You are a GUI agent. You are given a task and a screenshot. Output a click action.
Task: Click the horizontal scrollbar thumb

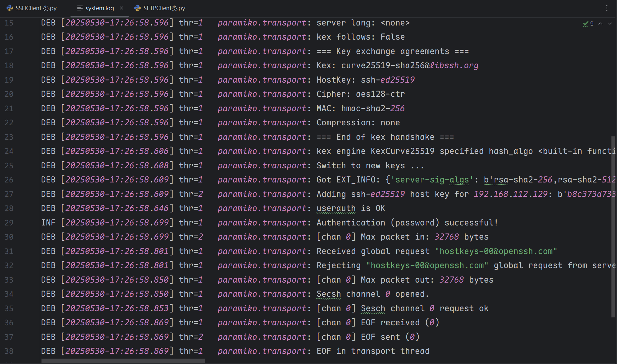(123, 361)
